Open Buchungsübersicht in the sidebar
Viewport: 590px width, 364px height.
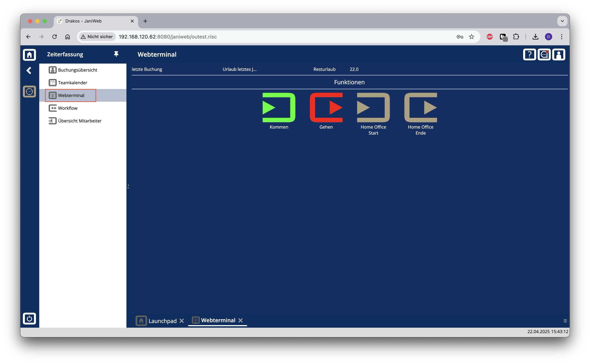[x=83, y=70]
